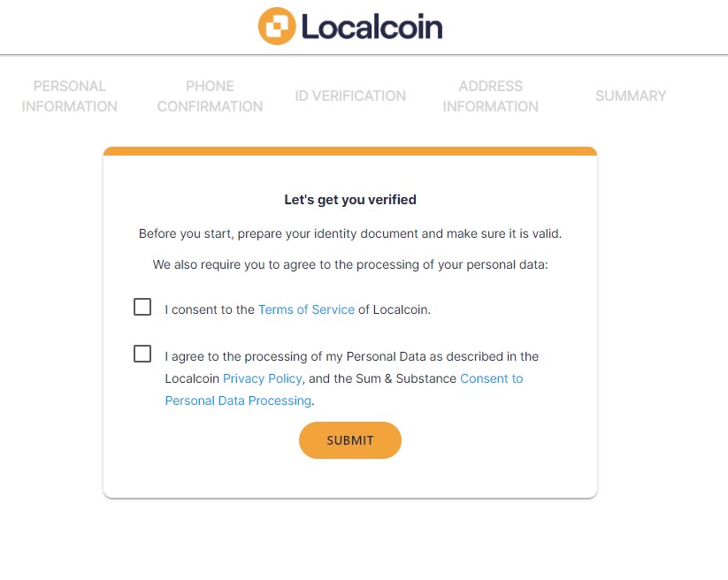Go to the SUMMARY step
The width and height of the screenshot is (728, 580).
630,95
